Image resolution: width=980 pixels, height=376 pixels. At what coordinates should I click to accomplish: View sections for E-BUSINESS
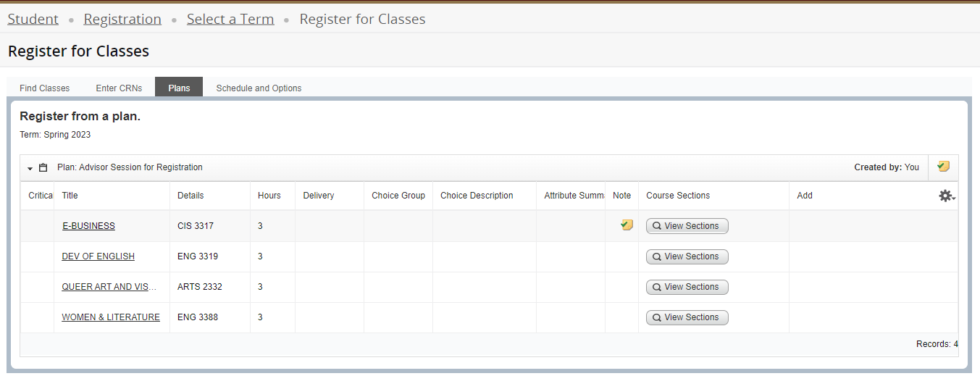[687, 226]
